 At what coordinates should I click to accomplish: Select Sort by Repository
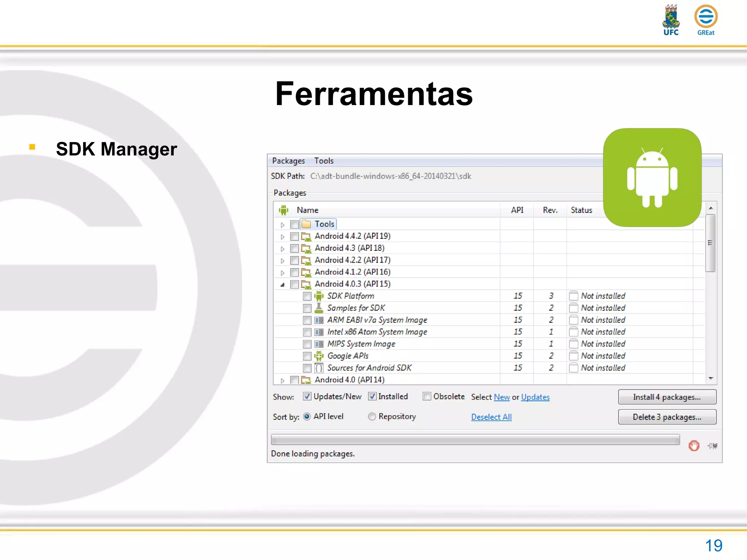(372, 416)
